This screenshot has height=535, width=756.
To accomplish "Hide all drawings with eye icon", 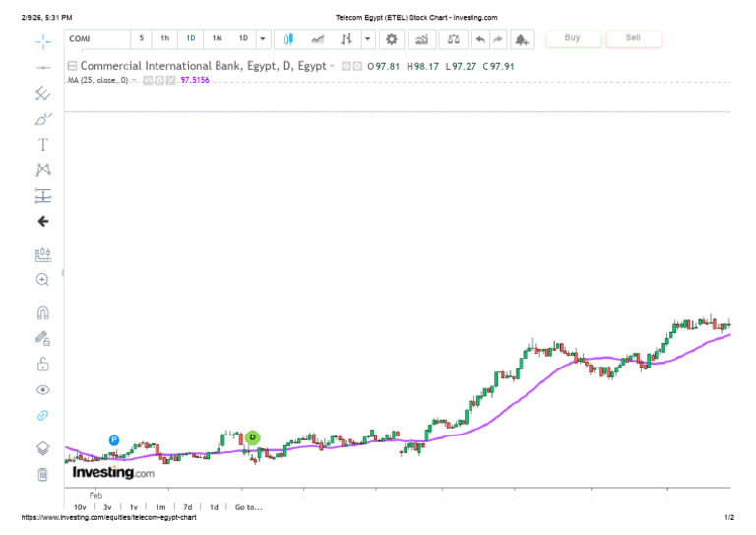I will coord(43,390).
